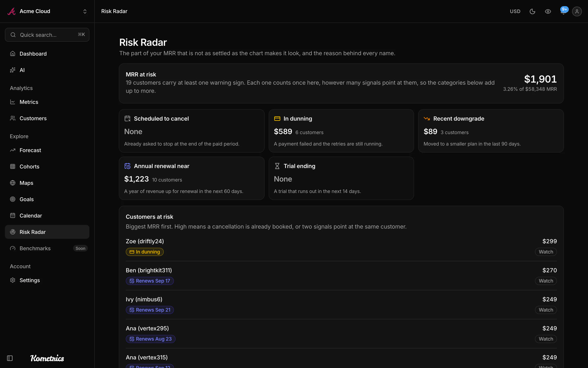This screenshot has height=368, width=588.
Task: Click the AI sparkle icon
Action: [13, 70]
